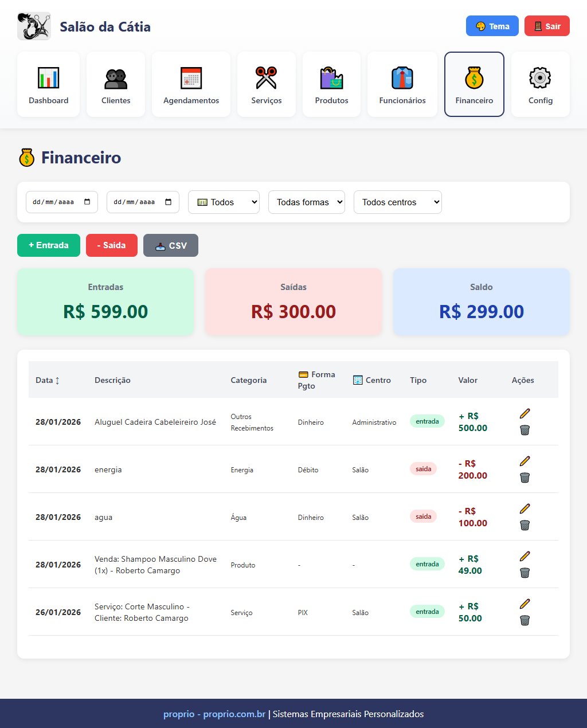Add a new Entrada
587x728 pixels.
click(49, 245)
